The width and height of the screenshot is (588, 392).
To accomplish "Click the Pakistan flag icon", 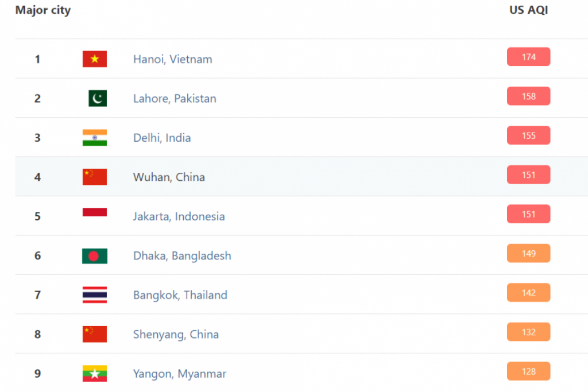I will point(98,98).
